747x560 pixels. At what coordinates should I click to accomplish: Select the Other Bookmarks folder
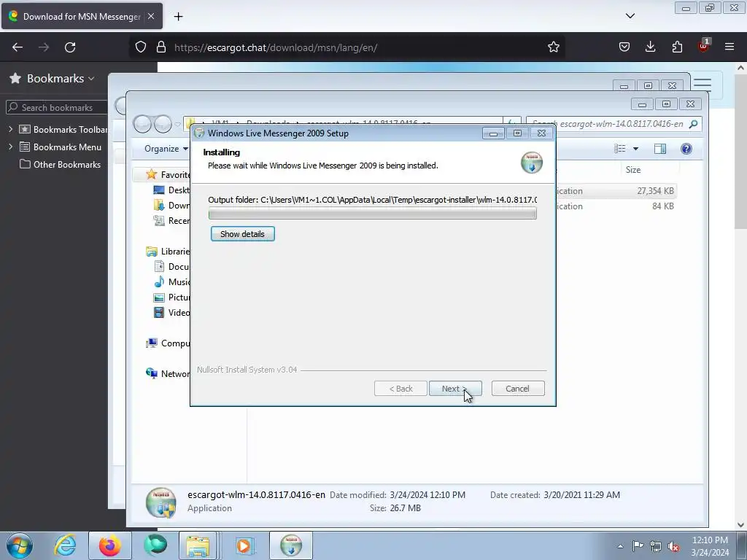click(x=60, y=164)
